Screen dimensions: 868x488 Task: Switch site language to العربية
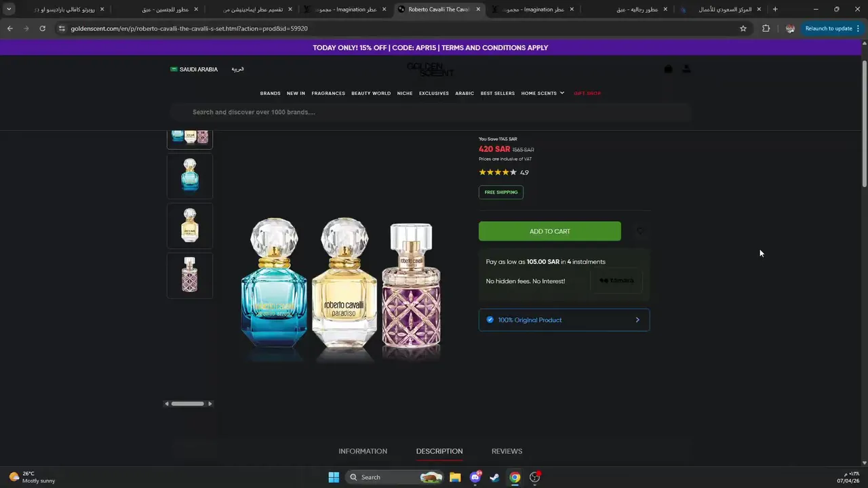tap(237, 69)
